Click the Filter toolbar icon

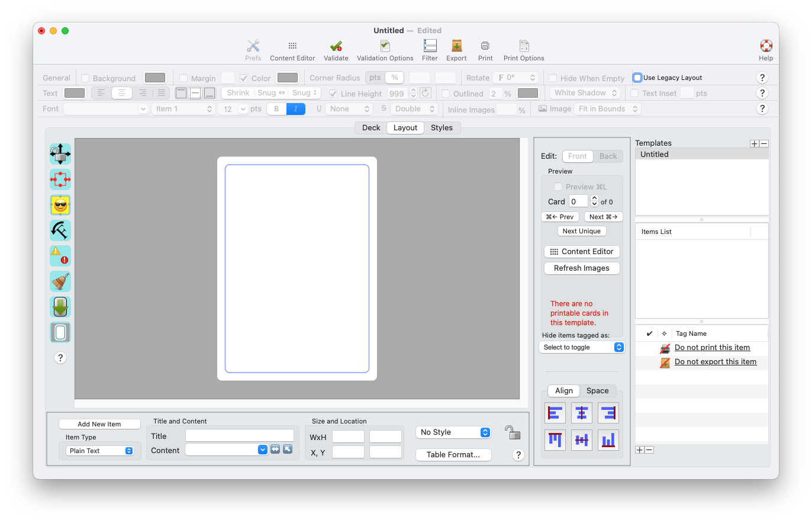pyautogui.click(x=430, y=46)
